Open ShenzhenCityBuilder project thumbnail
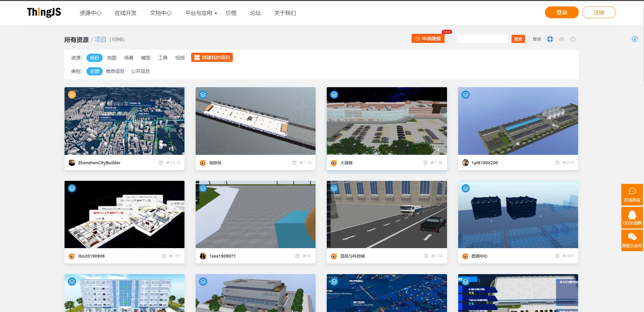The width and height of the screenshot is (644, 312). coord(124,121)
